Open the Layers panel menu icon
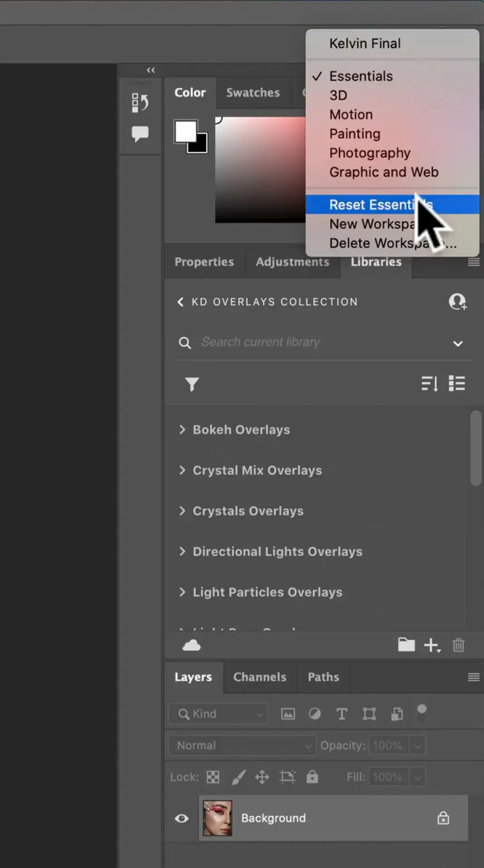The width and height of the screenshot is (484, 868). click(x=474, y=677)
